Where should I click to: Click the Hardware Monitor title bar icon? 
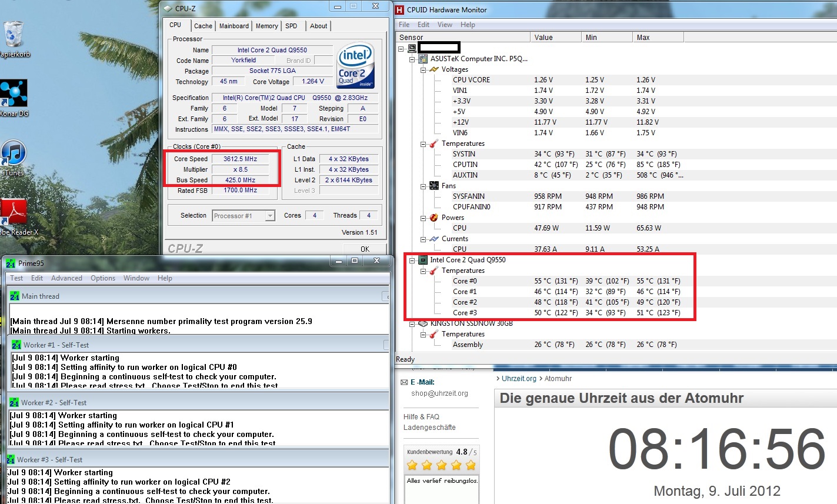(x=400, y=9)
